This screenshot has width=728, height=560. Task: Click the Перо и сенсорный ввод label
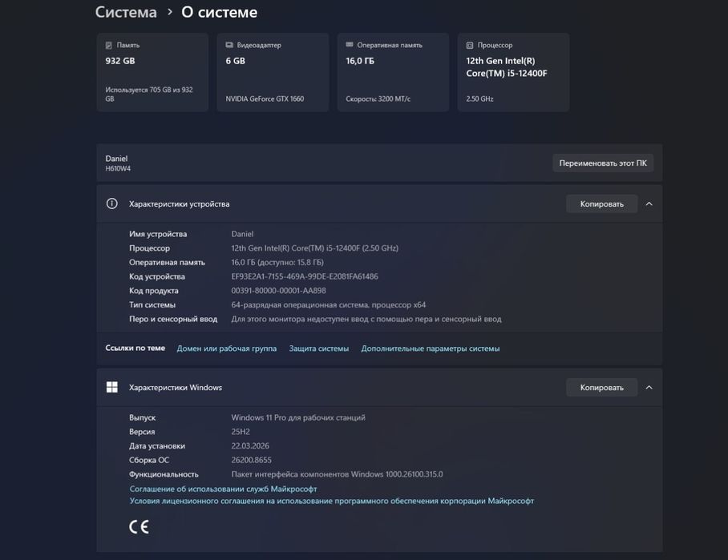pos(173,319)
